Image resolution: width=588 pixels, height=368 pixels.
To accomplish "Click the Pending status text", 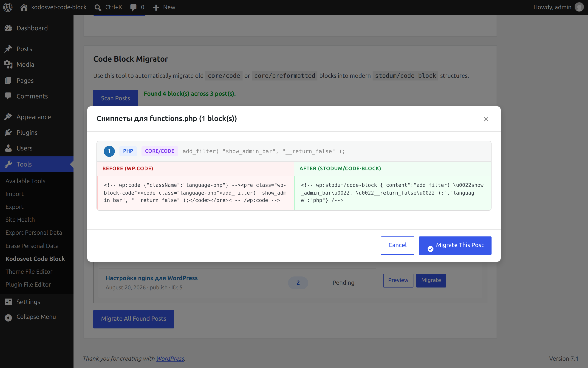I will pos(343,283).
